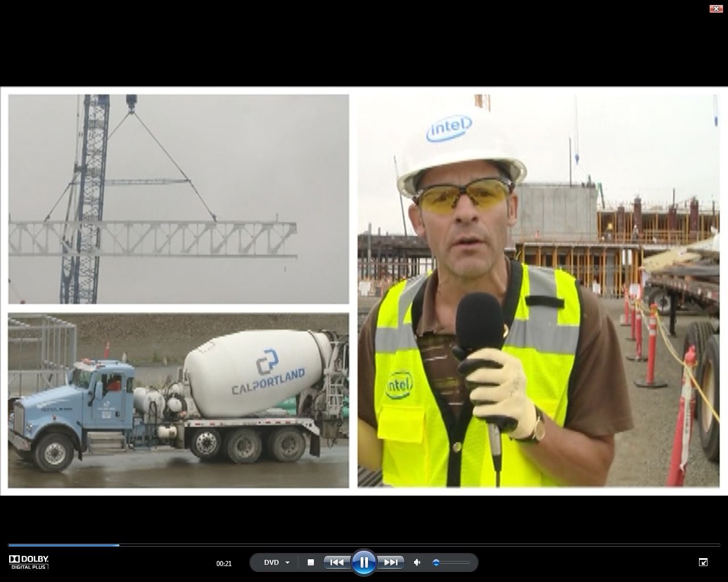Click the 00:21 elapsed time display
Image resolution: width=728 pixels, height=582 pixels.
coord(224,564)
